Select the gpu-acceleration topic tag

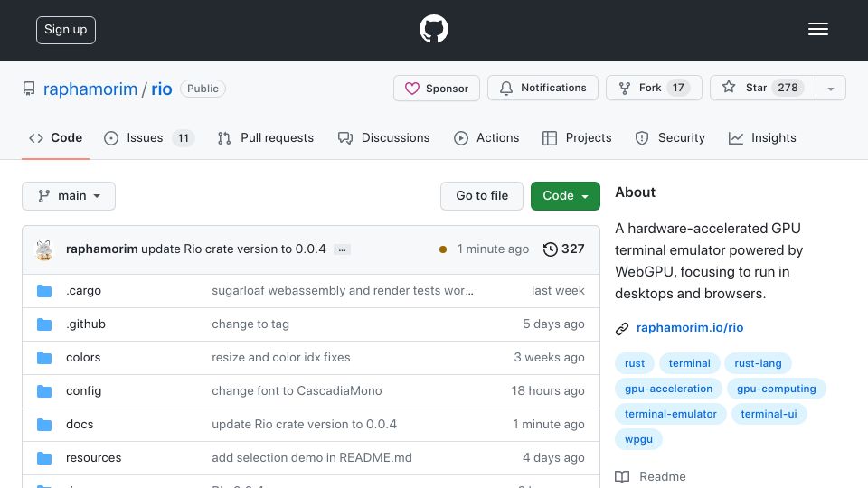(668, 389)
